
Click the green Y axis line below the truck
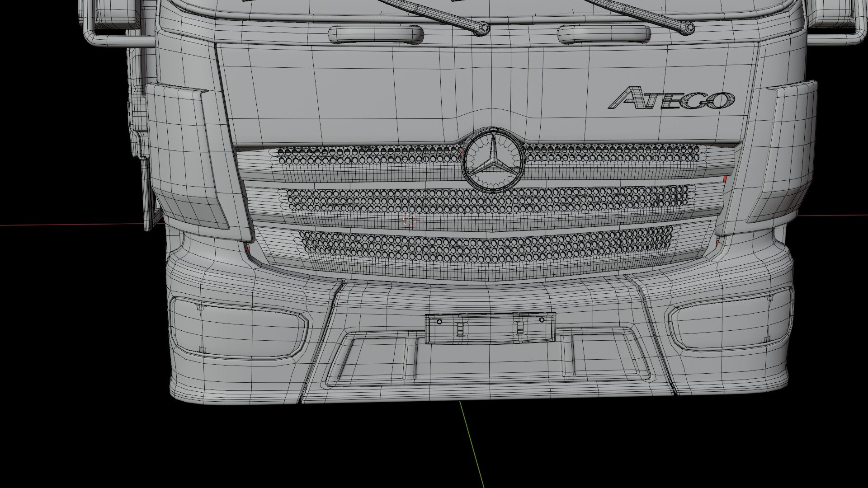[472, 445]
